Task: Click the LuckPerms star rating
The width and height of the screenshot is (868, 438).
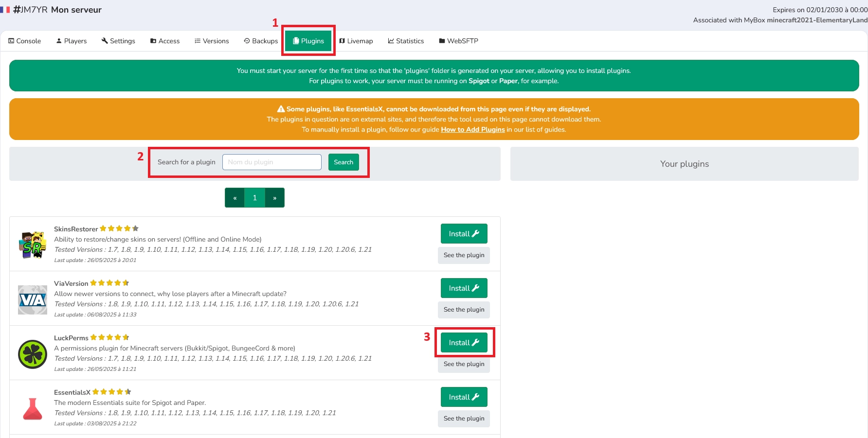Action: (109, 337)
